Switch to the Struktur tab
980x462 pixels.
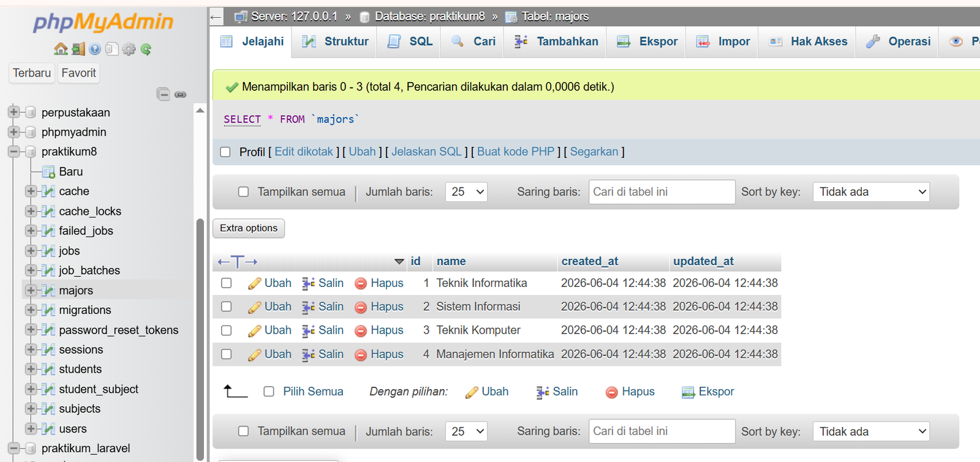click(336, 42)
